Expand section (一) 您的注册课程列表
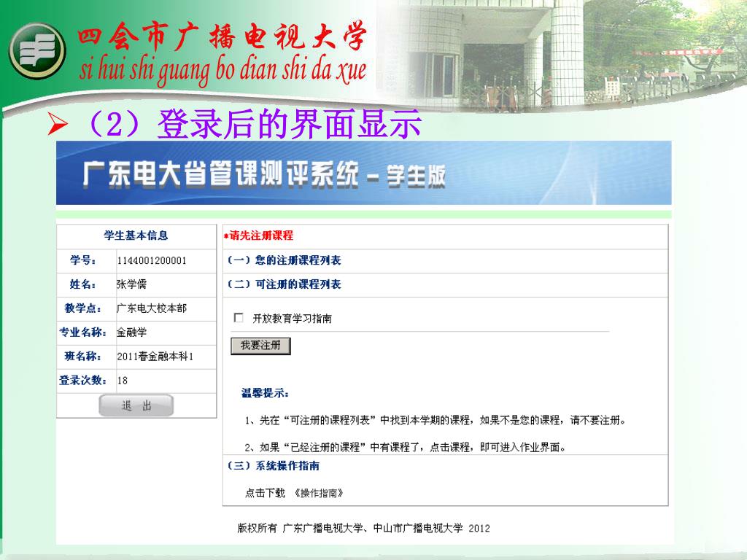The image size is (747, 560). click(x=284, y=260)
